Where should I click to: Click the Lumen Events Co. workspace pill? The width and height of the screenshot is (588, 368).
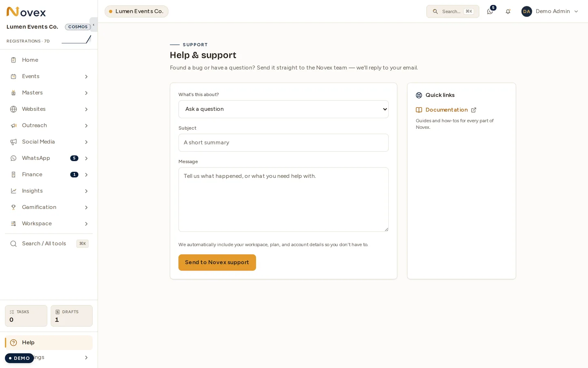[136, 11]
